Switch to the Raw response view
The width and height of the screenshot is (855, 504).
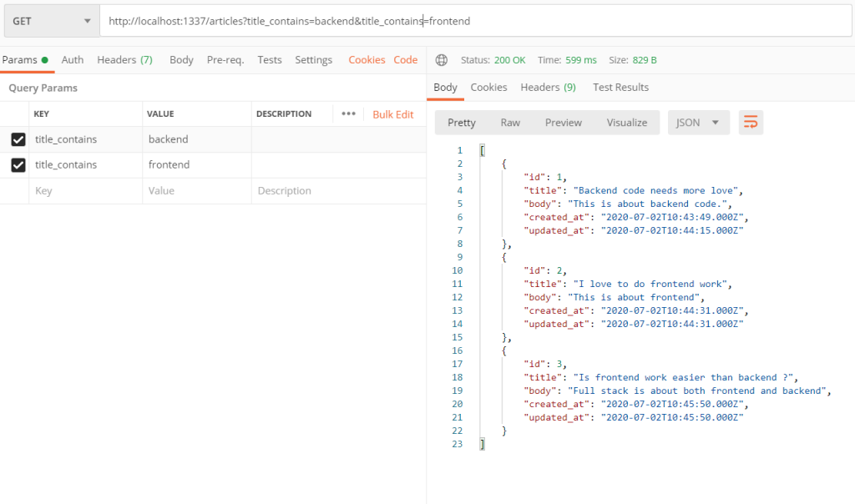510,122
